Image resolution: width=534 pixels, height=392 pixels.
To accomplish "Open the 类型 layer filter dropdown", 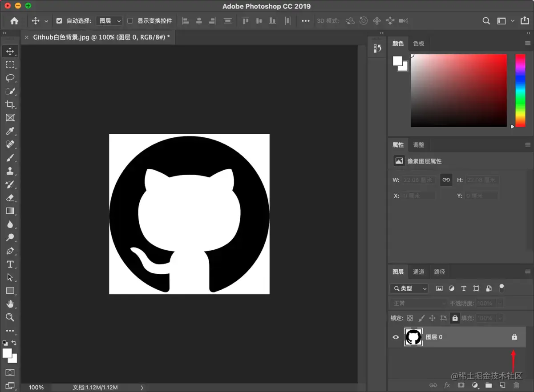I will [409, 288].
